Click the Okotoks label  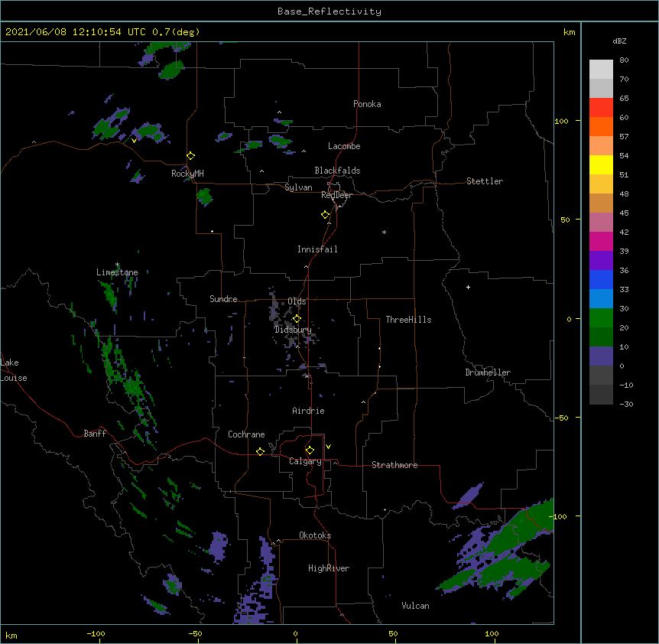tap(315, 535)
